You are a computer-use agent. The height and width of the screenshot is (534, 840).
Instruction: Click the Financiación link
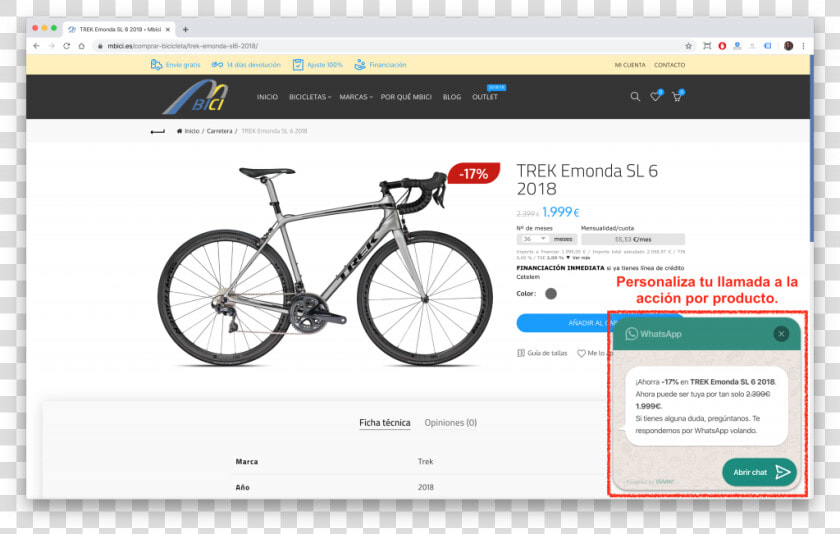tap(380, 65)
